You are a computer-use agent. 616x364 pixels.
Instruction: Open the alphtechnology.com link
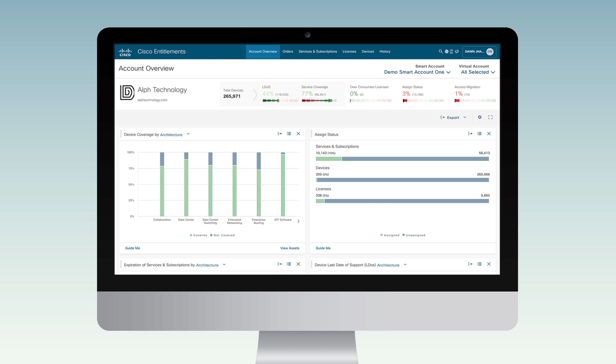[x=152, y=100]
